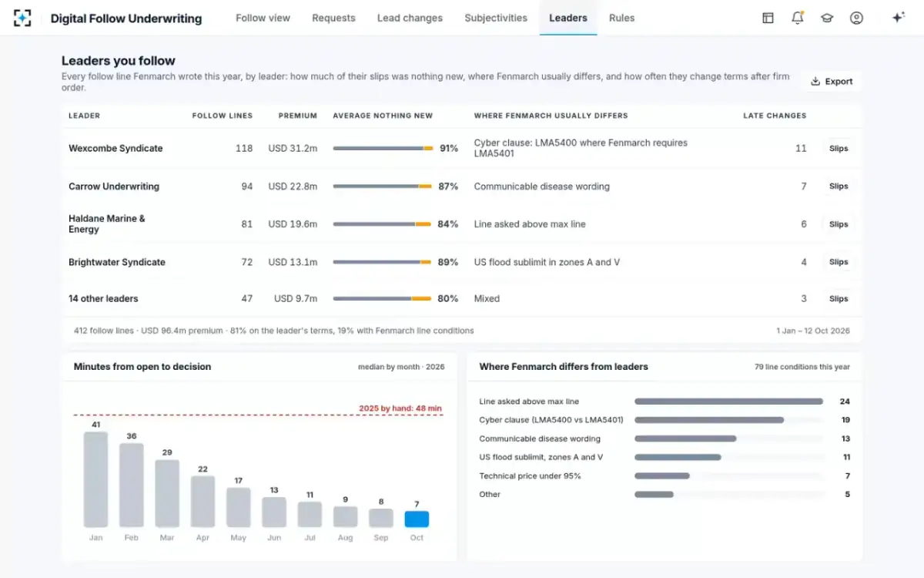Click the Other category bar
The height and width of the screenshot is (578, 924).
click(x=654, y=494)
